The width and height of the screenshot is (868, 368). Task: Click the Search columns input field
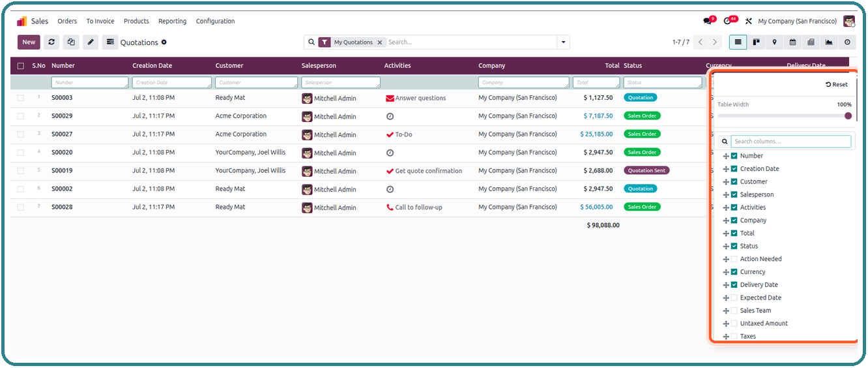pyautogui.click(x=790, y=142)
